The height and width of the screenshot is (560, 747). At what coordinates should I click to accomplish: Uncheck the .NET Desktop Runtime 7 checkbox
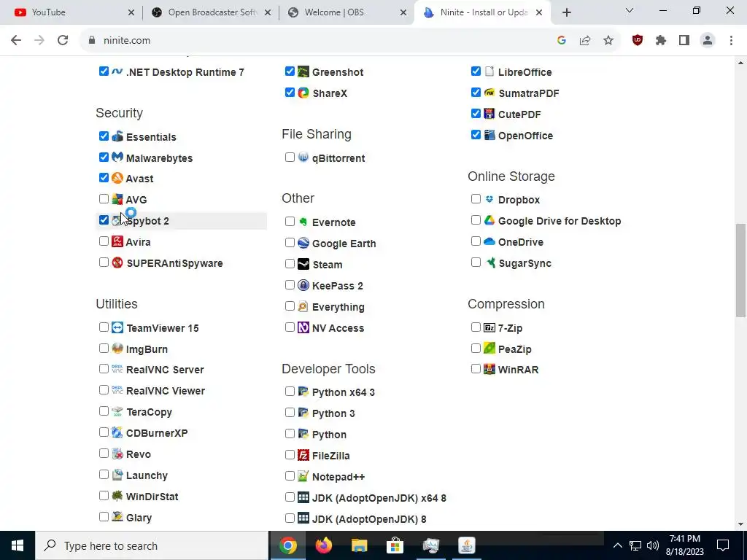tap(104, 71)
